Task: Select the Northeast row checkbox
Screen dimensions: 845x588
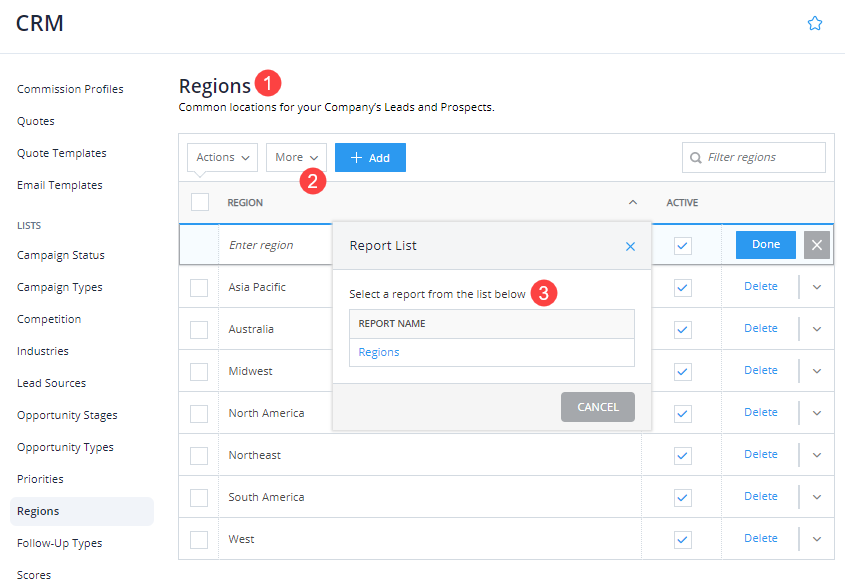Action: tap(199, 455)
